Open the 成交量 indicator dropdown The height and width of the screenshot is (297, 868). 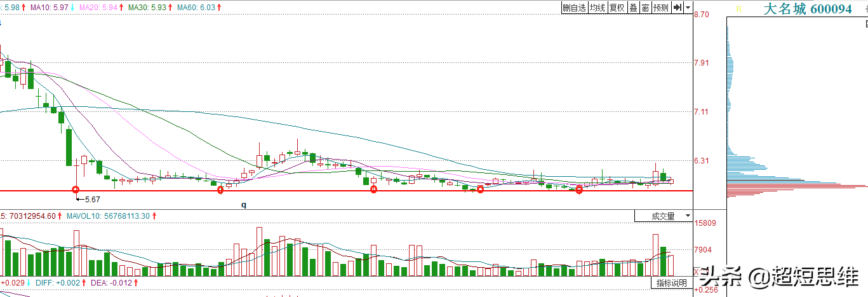click(x=664, y=216)
